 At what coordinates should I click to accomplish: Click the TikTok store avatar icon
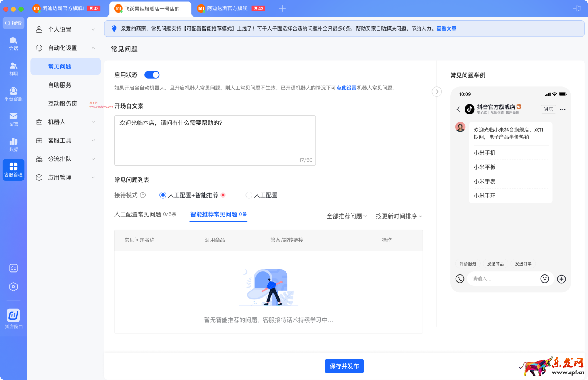pyautogui.click(x=469, y=109)
